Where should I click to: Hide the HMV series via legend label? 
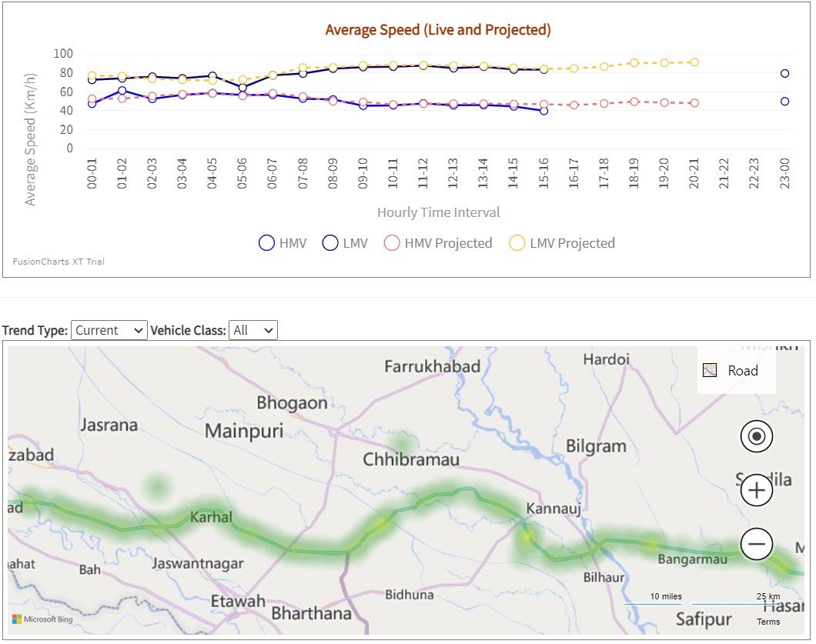(293, 243)
